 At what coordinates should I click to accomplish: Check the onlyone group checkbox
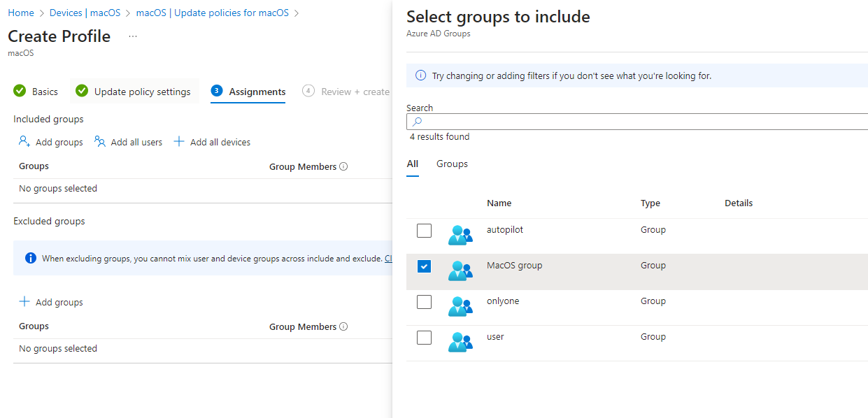(424, 301)
